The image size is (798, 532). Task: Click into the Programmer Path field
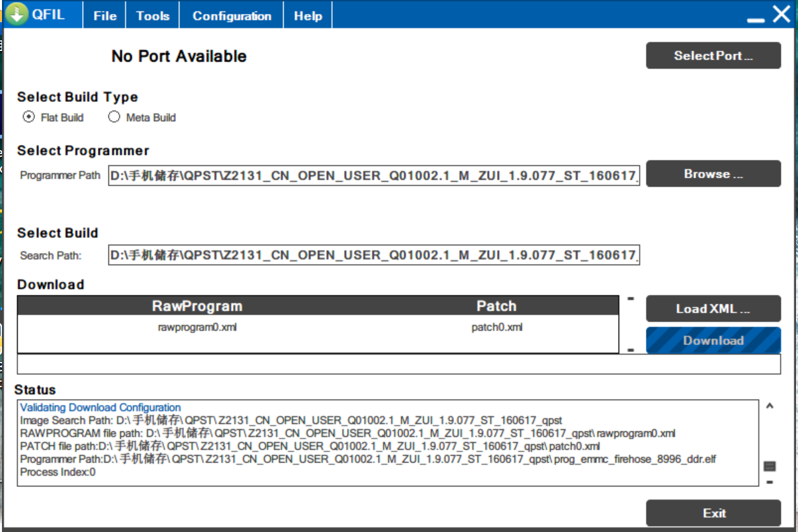(x=375, y=177)
